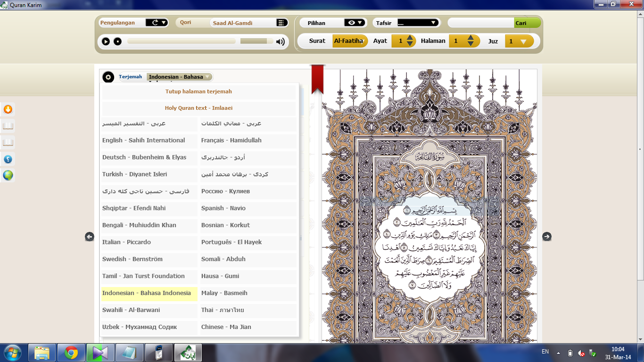The height and width of the screenshot is (362, 644).
Task: Open the reciter list icon beside Saad Al-Gamdi
Action: [281, 23]
